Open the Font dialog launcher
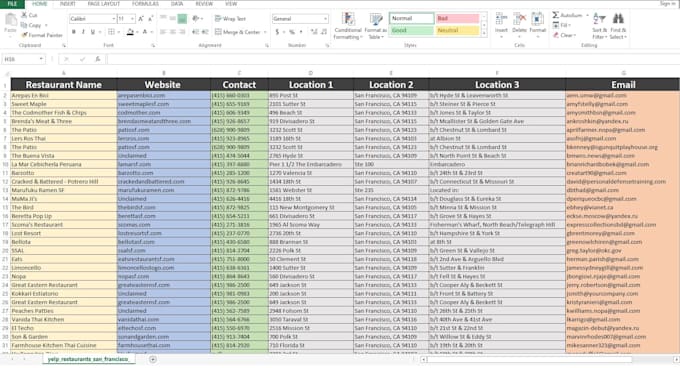Viewport: 680px width, 368px height. (x=153, y=45)
